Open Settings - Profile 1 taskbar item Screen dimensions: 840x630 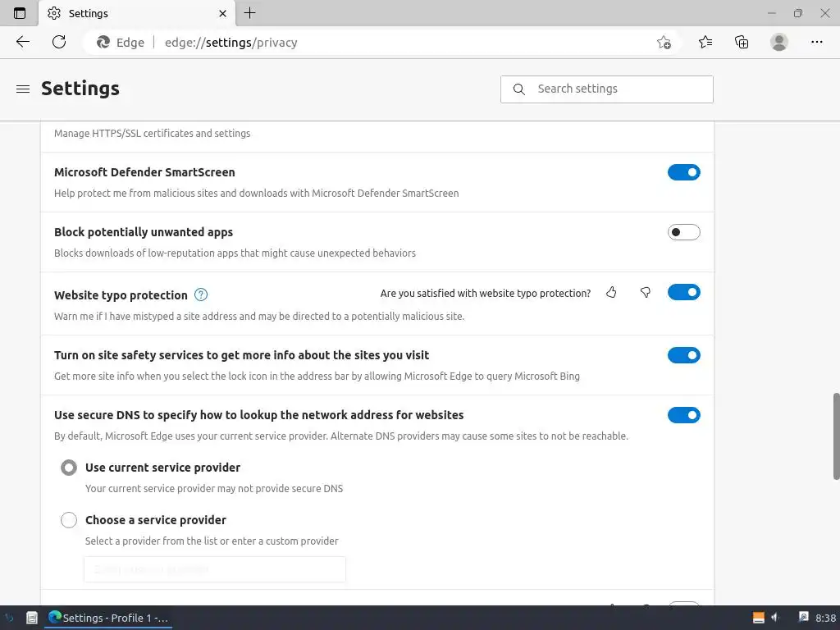pyautogui.click(x=108, y=618)
